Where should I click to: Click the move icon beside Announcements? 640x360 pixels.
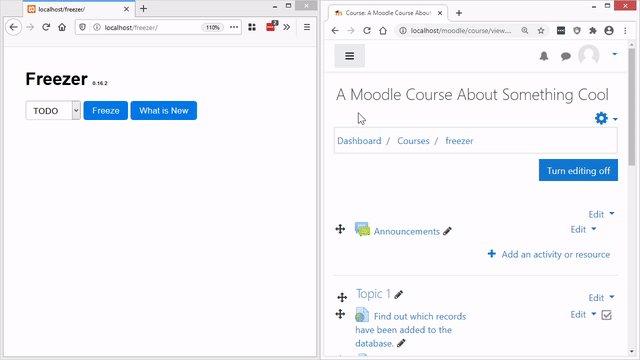[340, 229]
